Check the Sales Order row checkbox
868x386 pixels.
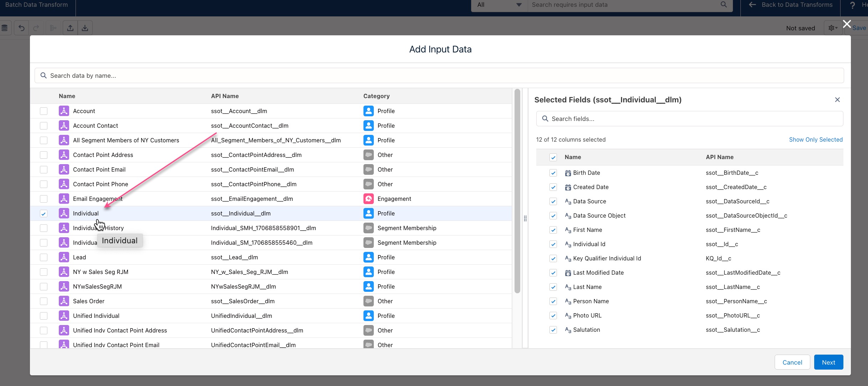[x=43, y=301]
